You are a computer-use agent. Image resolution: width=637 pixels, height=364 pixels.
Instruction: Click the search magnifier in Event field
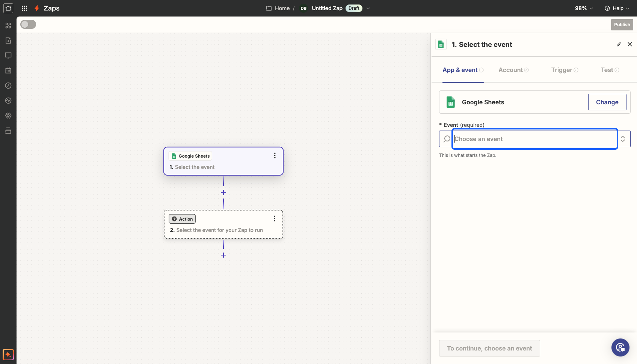click(x=447, y=139)
